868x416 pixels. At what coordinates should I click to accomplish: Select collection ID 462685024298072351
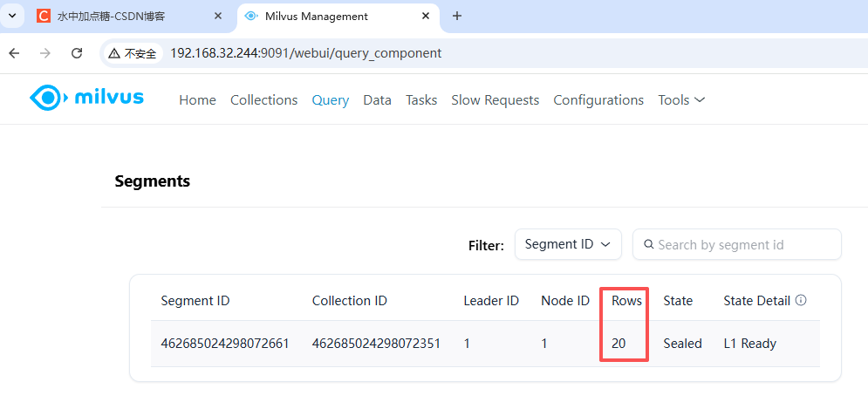[x=377, y=344]
